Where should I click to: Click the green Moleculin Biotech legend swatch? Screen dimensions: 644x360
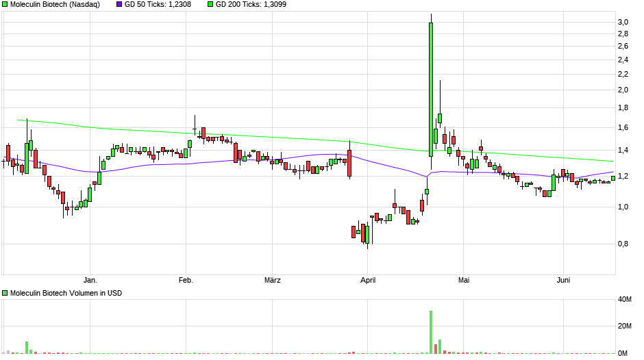[5, 5]
